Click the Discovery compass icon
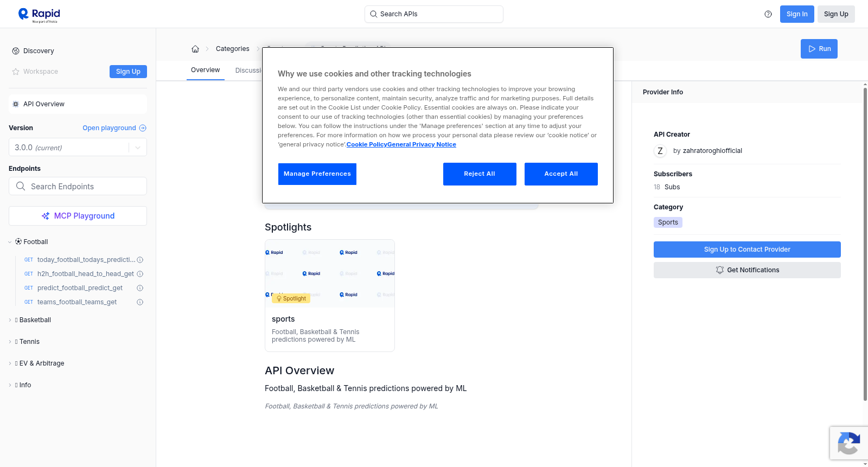The image size is (868, 467). (16, 51)
